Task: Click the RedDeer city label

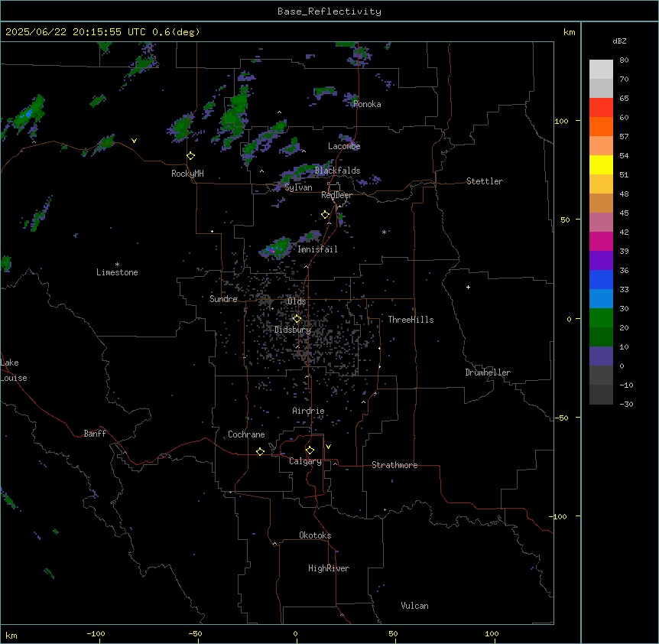Action: tap(336, 195)
